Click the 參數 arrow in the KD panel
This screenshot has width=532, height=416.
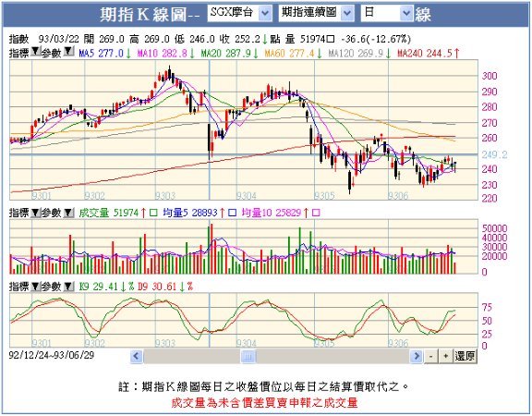(x=68, y=287)
